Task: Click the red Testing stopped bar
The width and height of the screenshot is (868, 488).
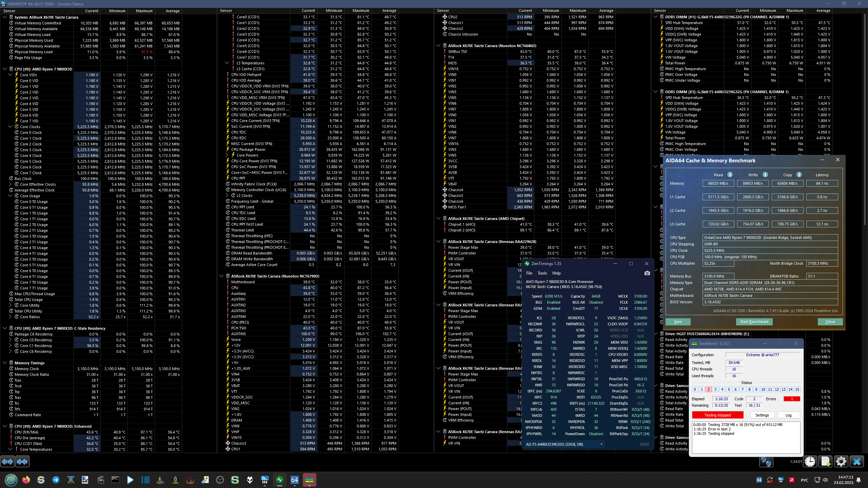Action: coord(717,415)
